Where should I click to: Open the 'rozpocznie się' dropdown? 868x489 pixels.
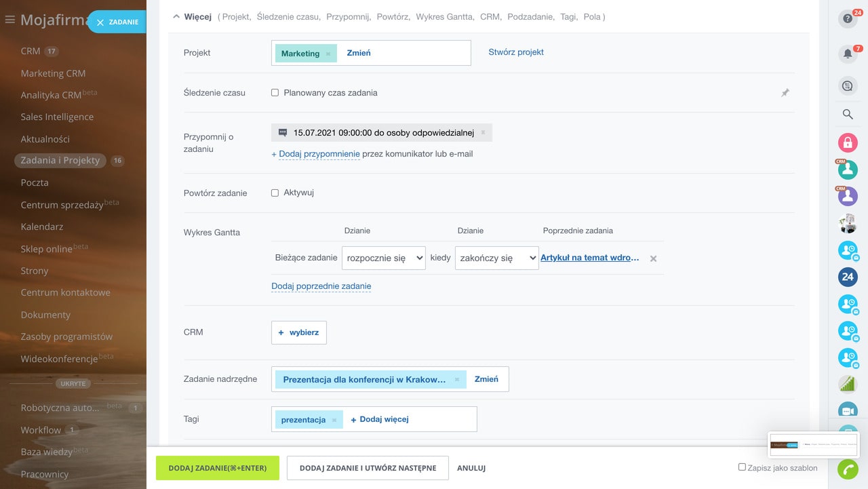(384, 258)
